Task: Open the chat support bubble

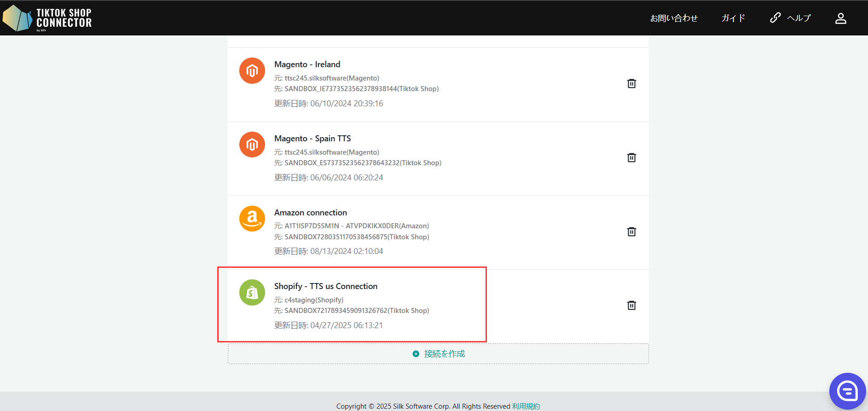Action: [x=848, y=391]
